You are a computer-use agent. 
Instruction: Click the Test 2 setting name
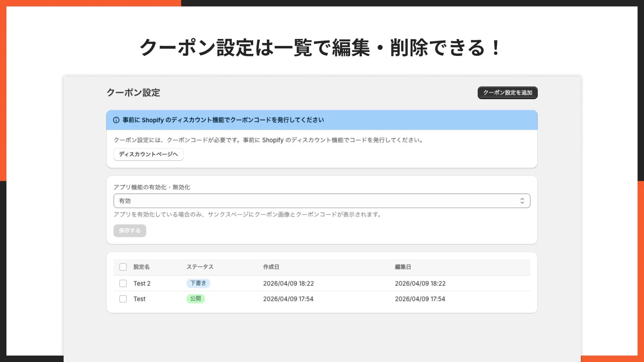point(142,284)
